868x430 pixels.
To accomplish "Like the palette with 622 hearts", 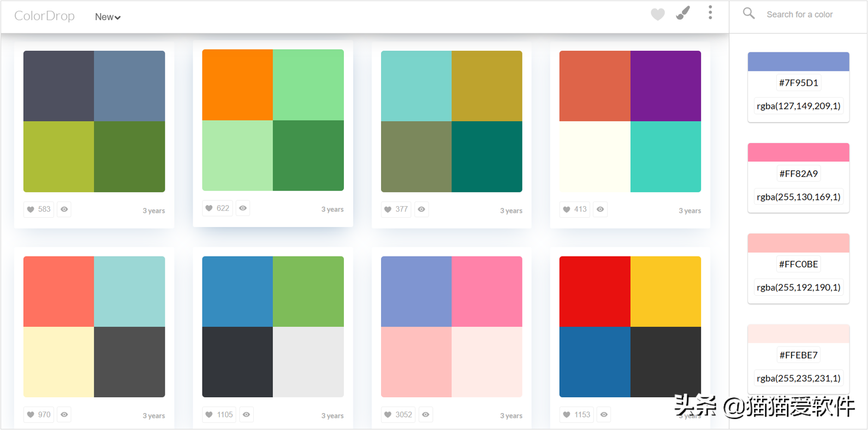I will (217, 208).
